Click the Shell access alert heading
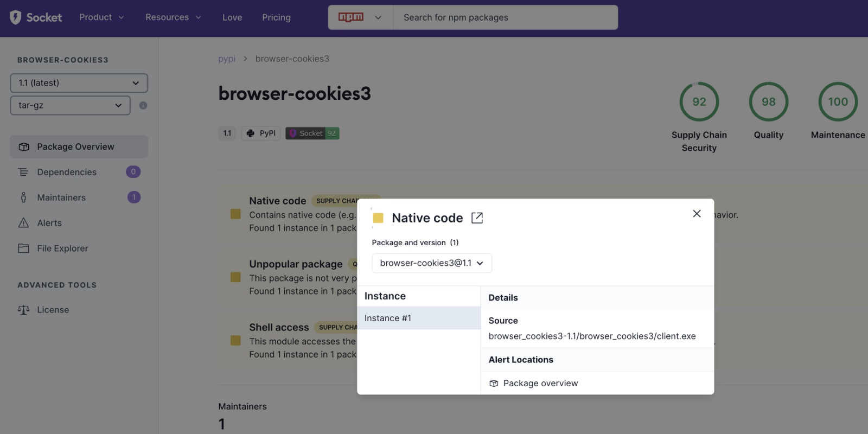 coord(279,327)
